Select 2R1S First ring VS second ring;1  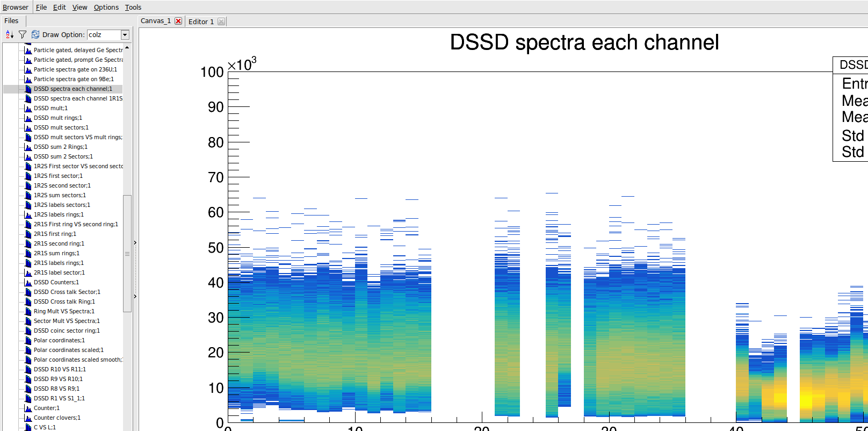[76, 225]
